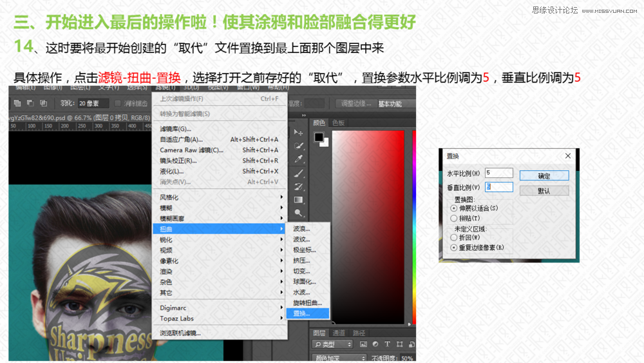Select the Move tool in the toolbox
This screenshot has width=644, height=363.
point(299,132)
